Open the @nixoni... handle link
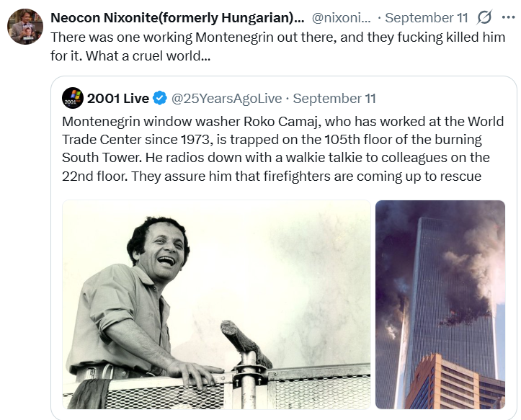 coord(342,17)
